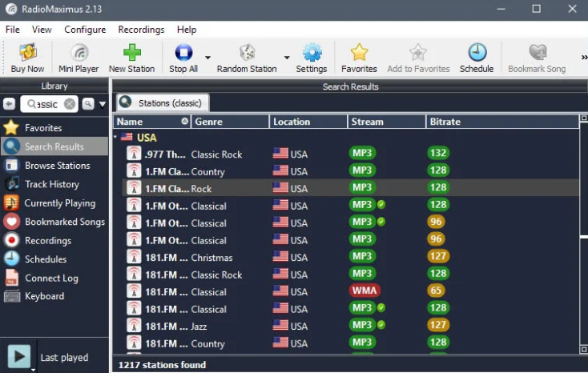The height and width of the screenshot is (373, 588).
Task: Open the dropdown under the play button
Action: (x=33, y=370)
